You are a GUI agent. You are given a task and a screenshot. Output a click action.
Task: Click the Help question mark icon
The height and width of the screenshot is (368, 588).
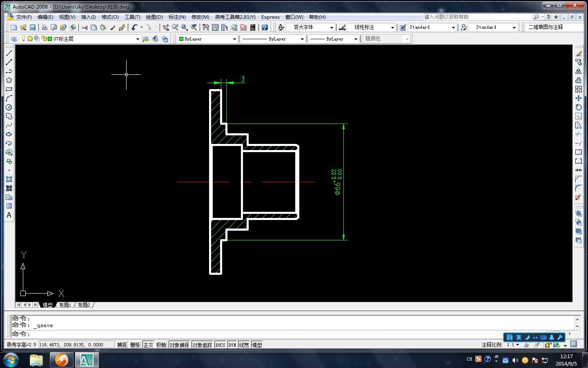pos(265,27)
